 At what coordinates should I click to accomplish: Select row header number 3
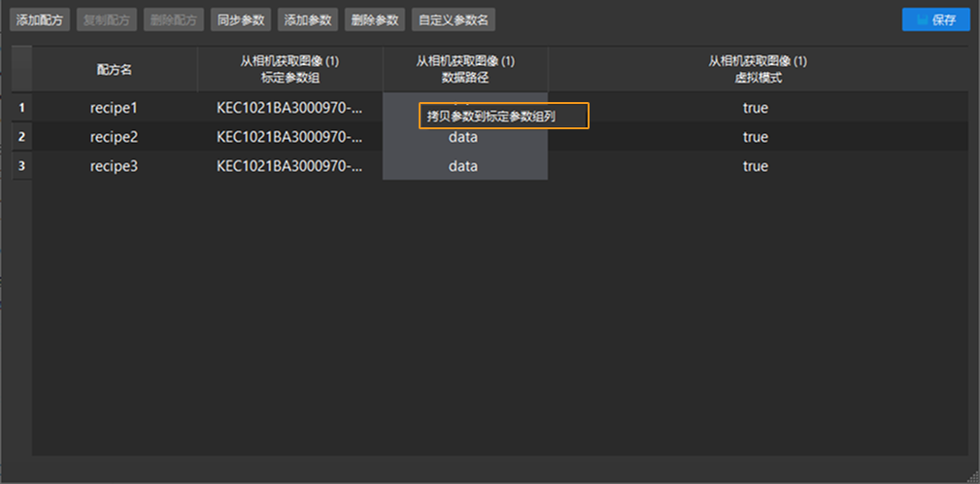[x=22, y=166]
